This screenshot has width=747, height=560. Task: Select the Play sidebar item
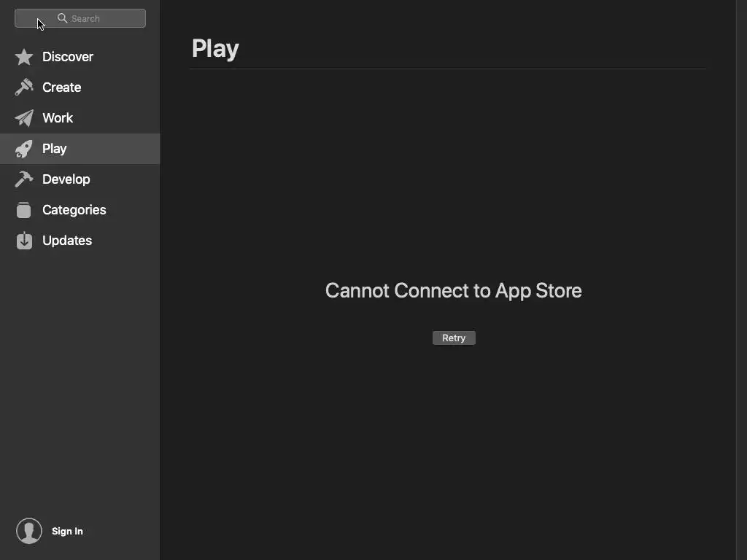[x=80, y=149]
